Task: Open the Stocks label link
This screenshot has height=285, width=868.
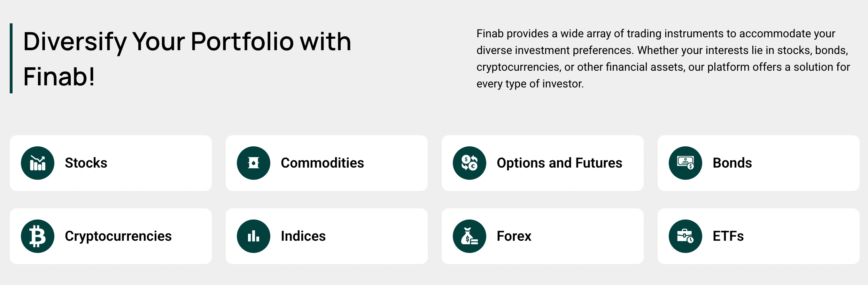Action: 86,163
